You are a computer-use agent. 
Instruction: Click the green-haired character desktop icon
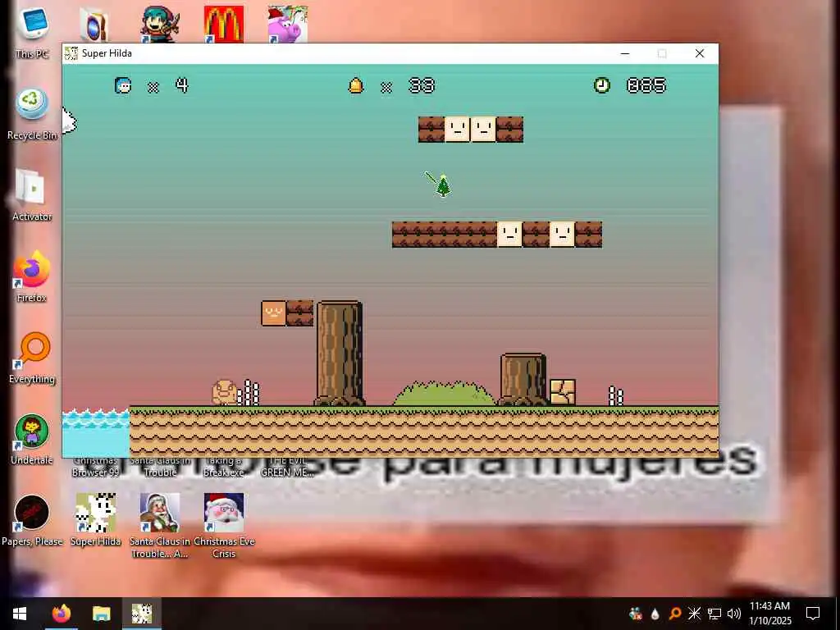pos(160,24)
